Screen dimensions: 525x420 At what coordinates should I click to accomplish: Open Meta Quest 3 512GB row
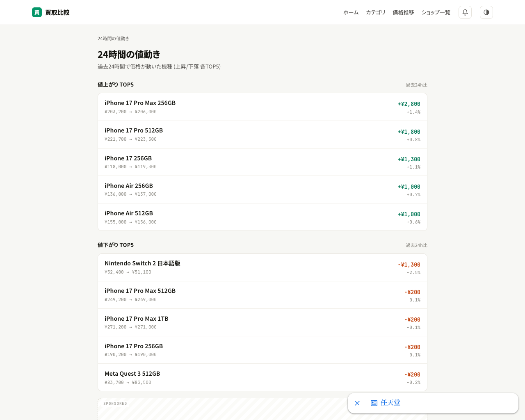262,377
